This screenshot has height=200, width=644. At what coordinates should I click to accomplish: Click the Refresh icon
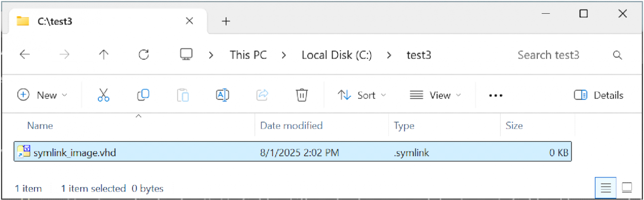pyautogui.click(x=144, y=55)
